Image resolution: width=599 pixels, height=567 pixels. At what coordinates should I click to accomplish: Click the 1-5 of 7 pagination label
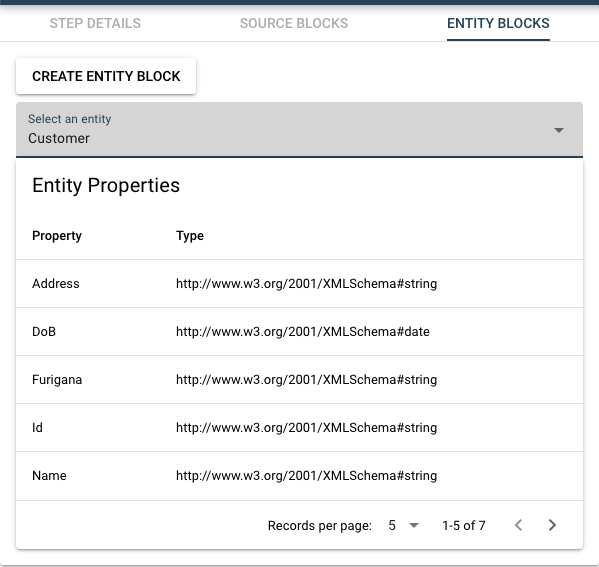pos(464,525)
